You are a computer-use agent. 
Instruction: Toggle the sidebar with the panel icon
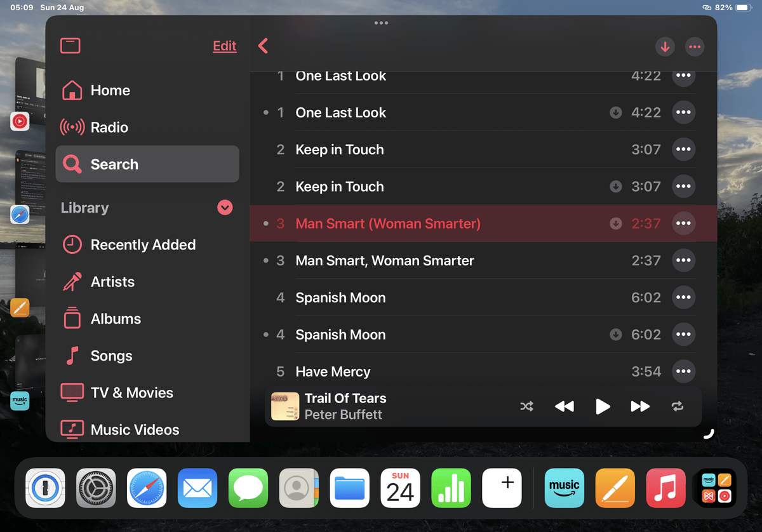point(70,46)
